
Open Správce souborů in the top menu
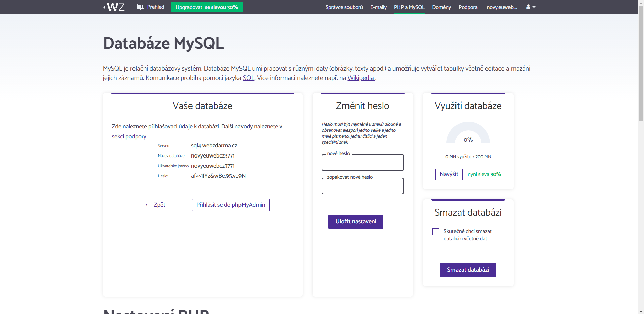click(x=344, y=7)
